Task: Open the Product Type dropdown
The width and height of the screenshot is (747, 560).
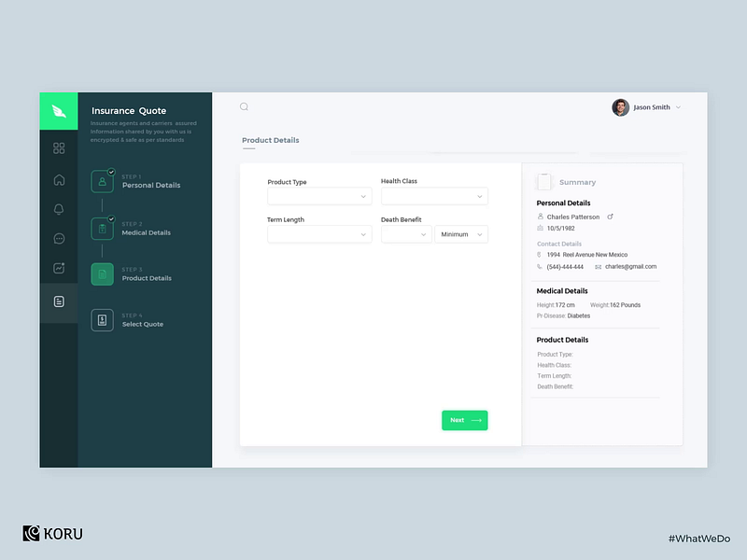Action: [x=319, y=196]
